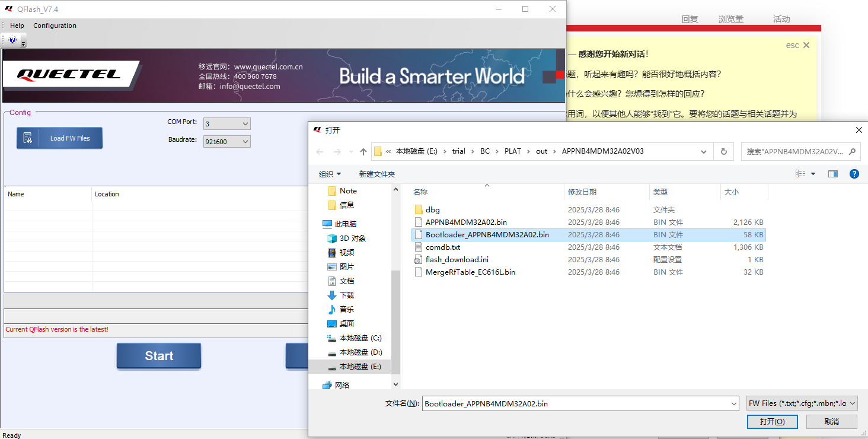Click the Forward arrow in file dialog
The width and height of the screenshot is (868, 439).
click(x=337, y=151)
